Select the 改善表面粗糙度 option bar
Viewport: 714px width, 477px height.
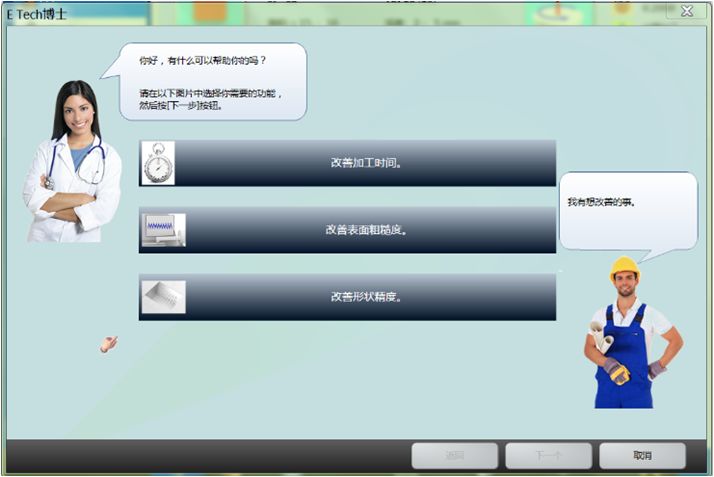(x=347, y=230)
